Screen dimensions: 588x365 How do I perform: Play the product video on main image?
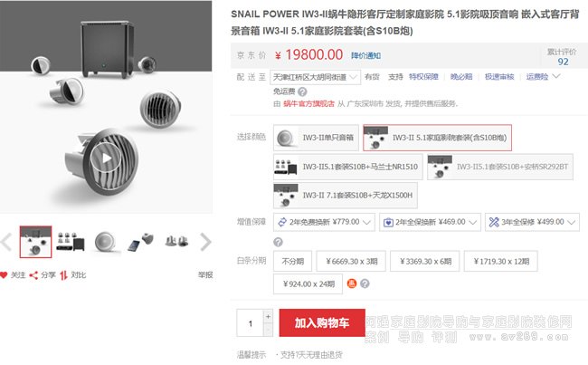[106, 158]
